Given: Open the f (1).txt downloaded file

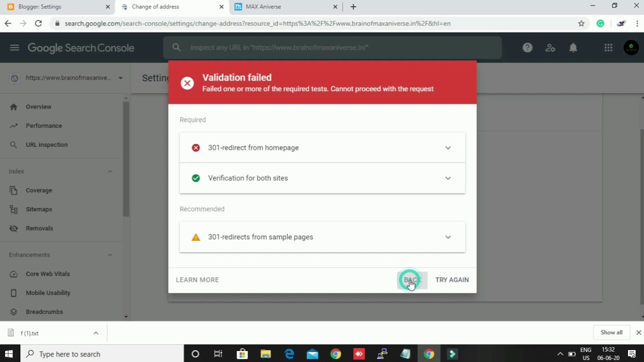Looking at the screenshot, I should click(29, 333).
